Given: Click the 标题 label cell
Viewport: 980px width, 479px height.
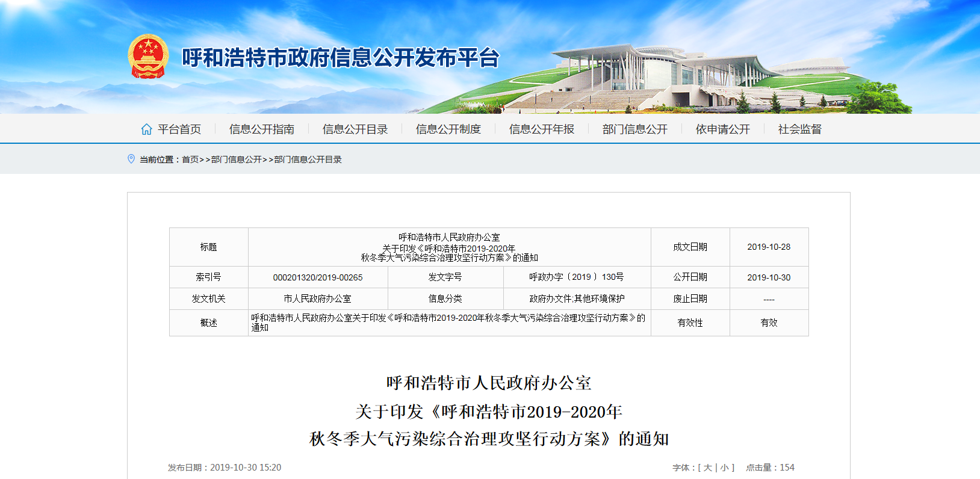Looking at the screenshot, I should [x=209, y=247].
